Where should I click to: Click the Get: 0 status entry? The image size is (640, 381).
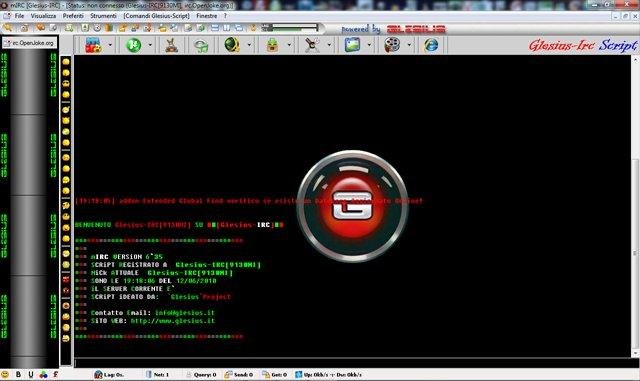click(275, 374)
